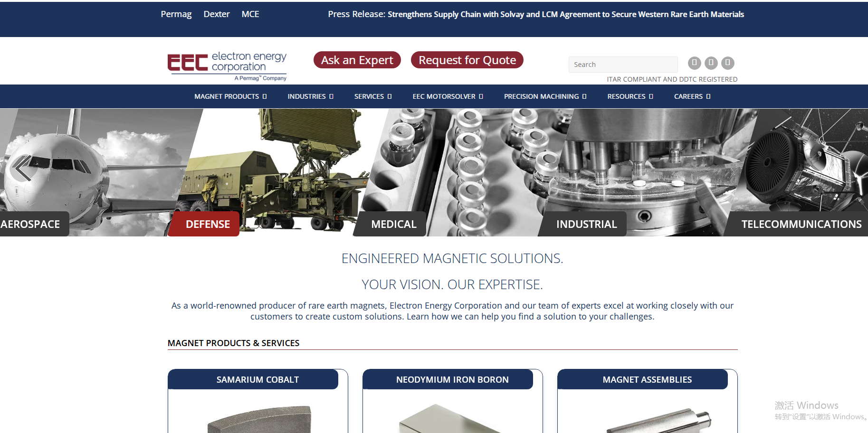Image resolution: width=868 pixels, height=433 pixels.
Task: Click the Request for Quote button
Action: (467, 60)
